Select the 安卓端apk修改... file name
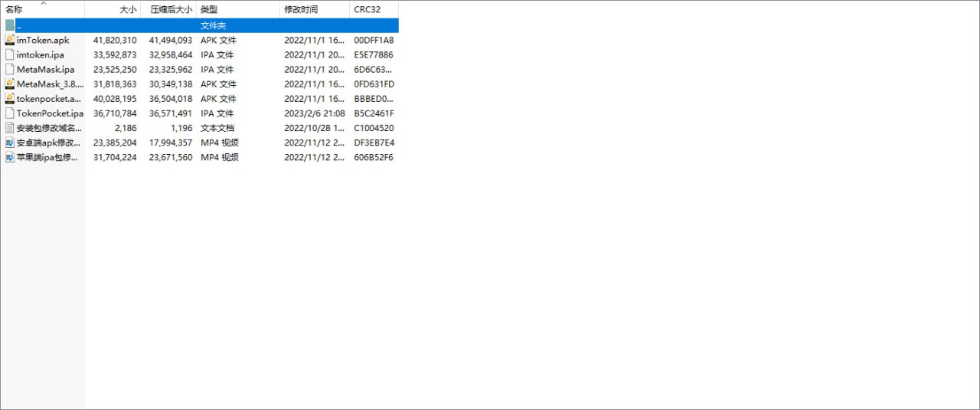 [x=49, y=143]
